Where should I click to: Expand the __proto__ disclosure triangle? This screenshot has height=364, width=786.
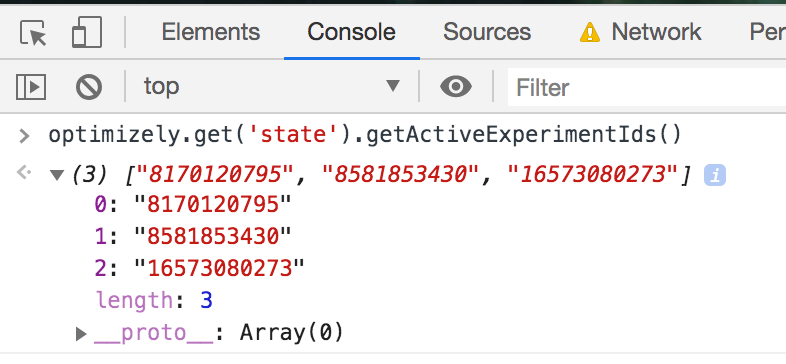click(x=81, y=333)
